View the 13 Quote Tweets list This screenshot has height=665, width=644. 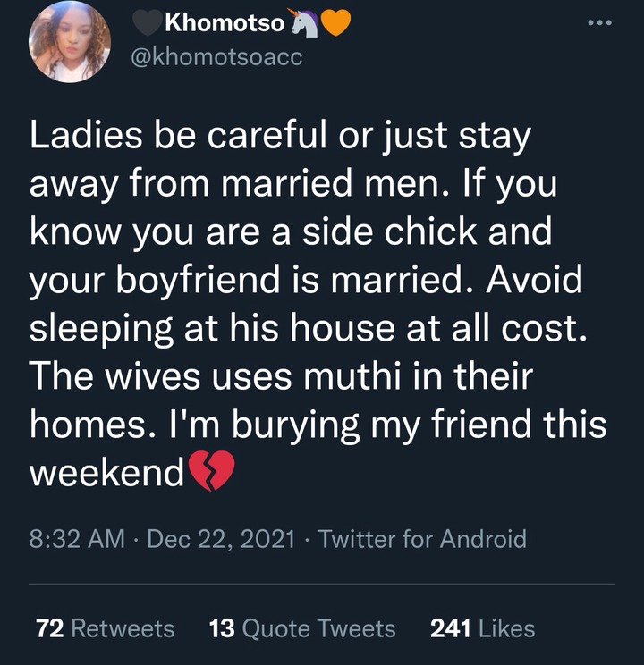[x=301, y=628]
